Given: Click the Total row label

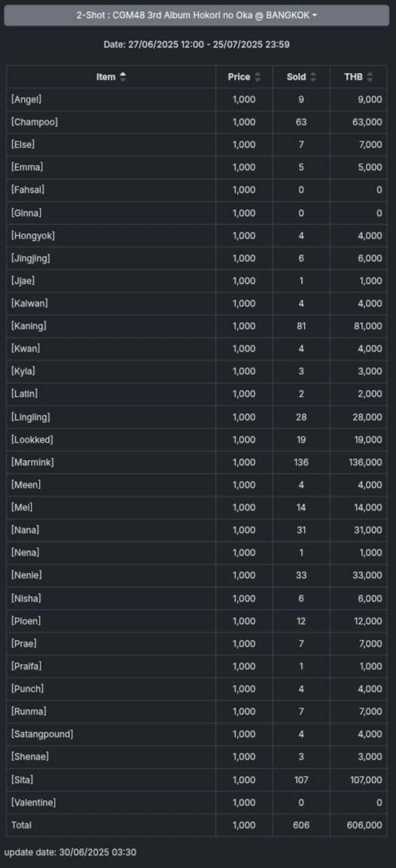Looking at the screenshot, I should tap(22, 825).
